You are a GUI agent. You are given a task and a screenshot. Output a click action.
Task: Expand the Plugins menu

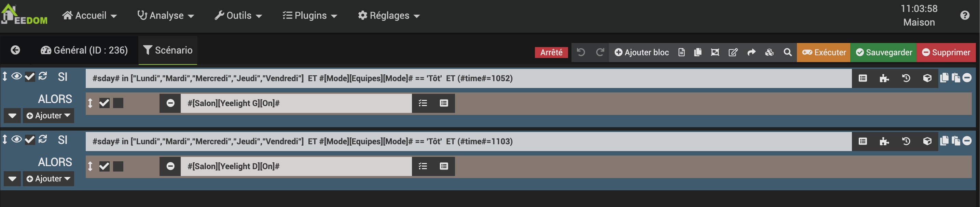[x=310, y=16]
